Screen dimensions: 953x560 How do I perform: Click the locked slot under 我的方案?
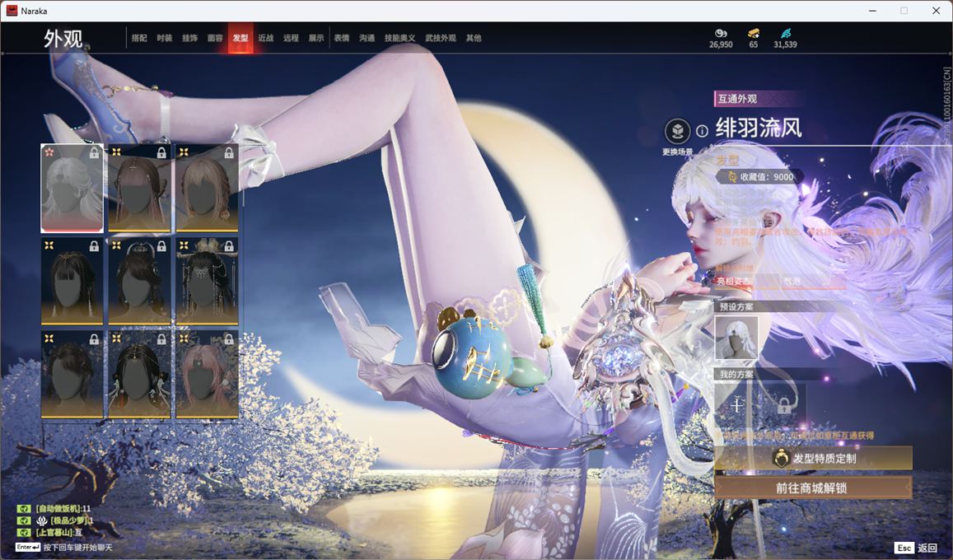tap(784, 404)
